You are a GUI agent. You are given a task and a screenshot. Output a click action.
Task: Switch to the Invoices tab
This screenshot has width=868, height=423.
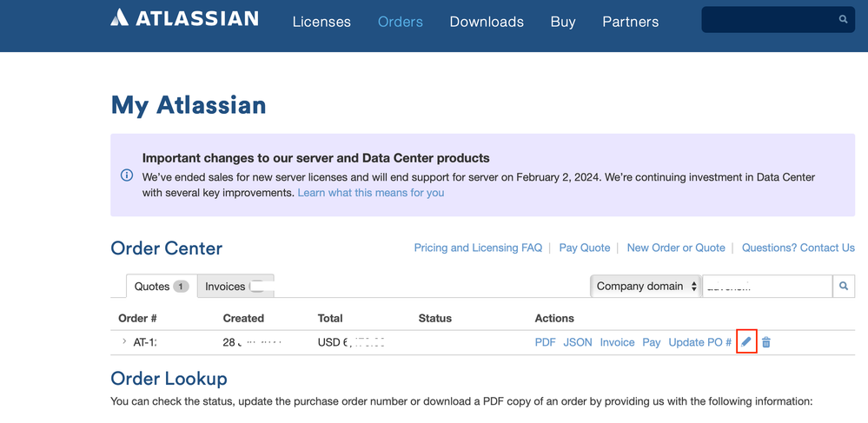[235, 287]
